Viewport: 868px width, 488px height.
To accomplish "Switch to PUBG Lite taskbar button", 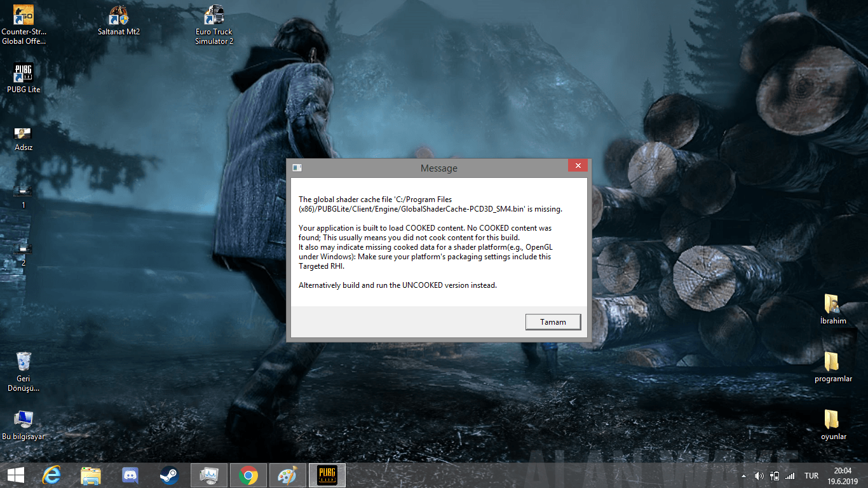I will [x=327, y=475].
